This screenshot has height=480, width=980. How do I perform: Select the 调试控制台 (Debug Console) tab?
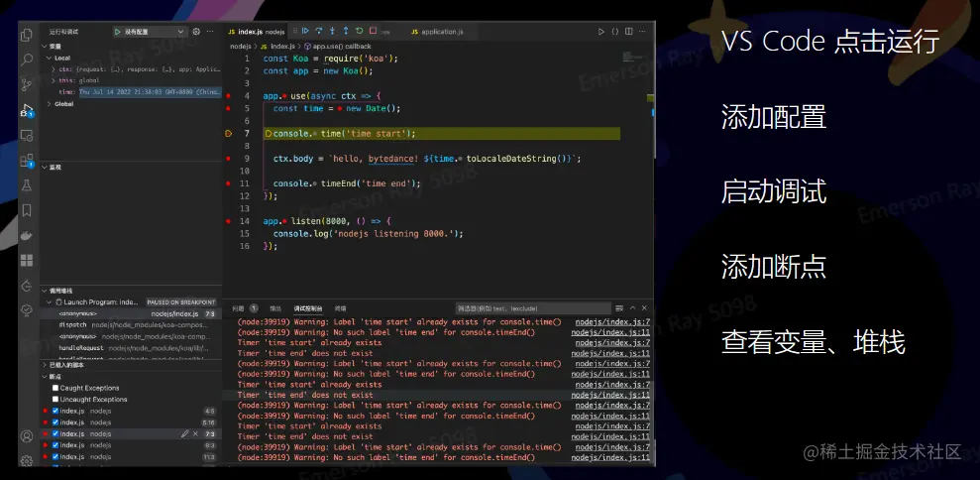click(308, 308)
